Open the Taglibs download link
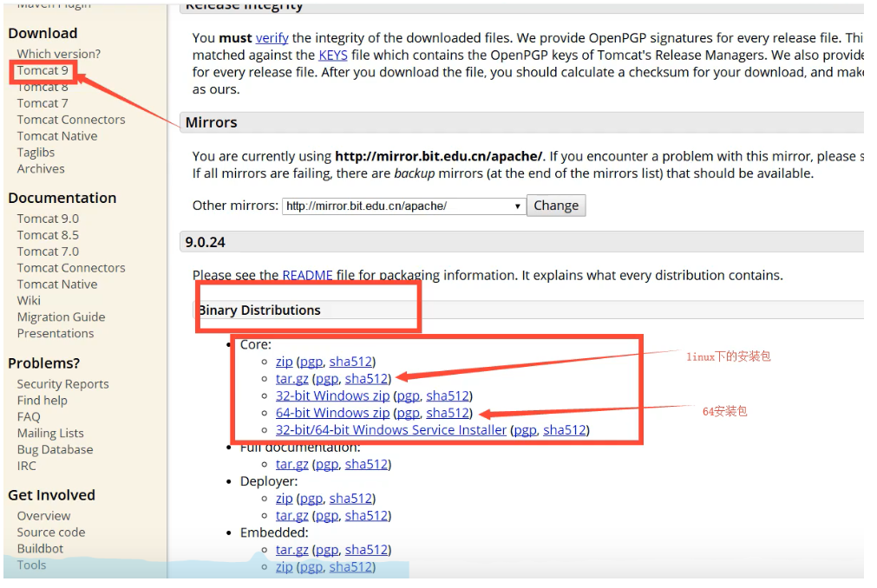Viewport: 877px width, 588px height. (36, 153)
